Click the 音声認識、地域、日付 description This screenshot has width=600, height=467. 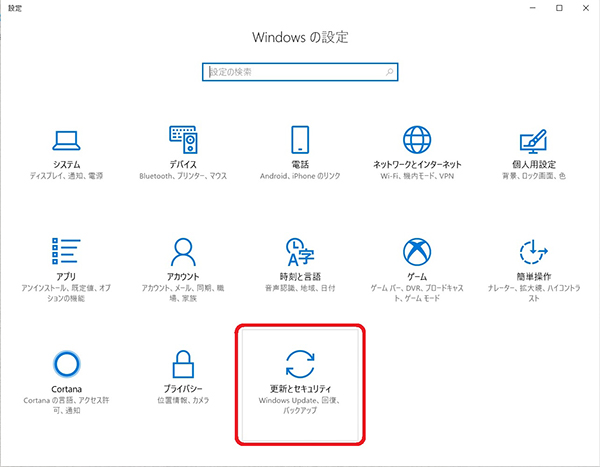(x=300, y=288)
